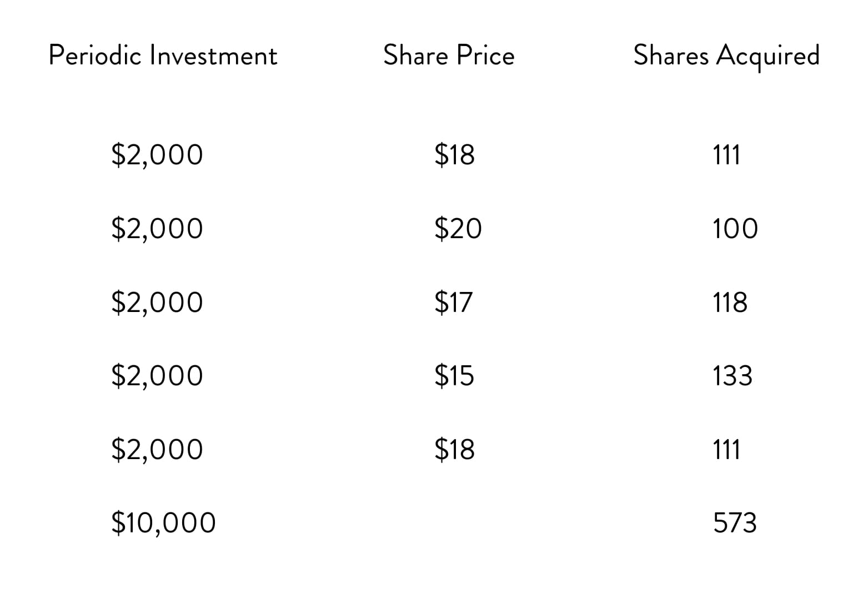Image resolution: width=868 pixels, height=594 pixels.
Task: Select the $17 share price cell
Action: pyautogui.click(x=453, y=302)
